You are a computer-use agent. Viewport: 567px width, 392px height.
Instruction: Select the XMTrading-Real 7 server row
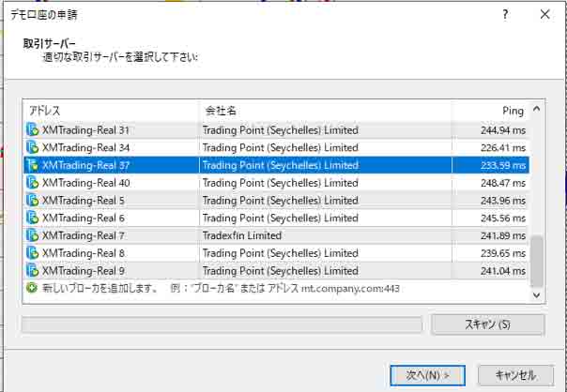pyautogui.click(x=276, y=235)
